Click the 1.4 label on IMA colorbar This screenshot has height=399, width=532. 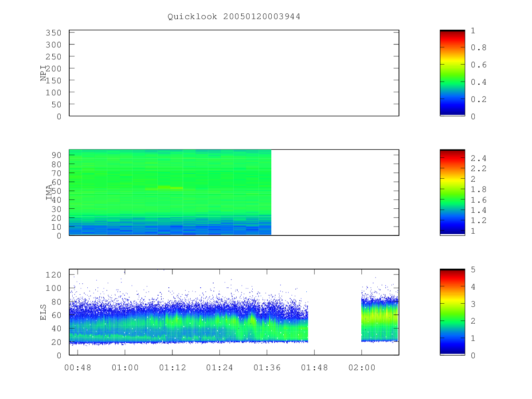478,210
